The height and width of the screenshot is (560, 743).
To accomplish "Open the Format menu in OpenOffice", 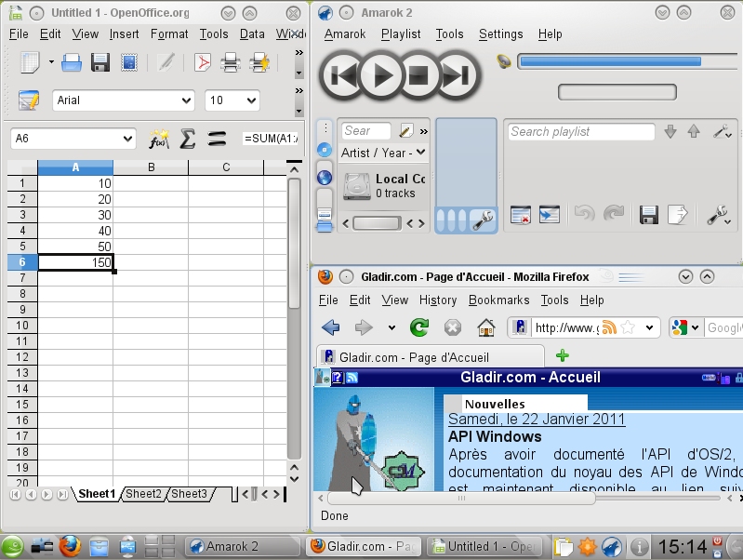I will tap(169, 34).
